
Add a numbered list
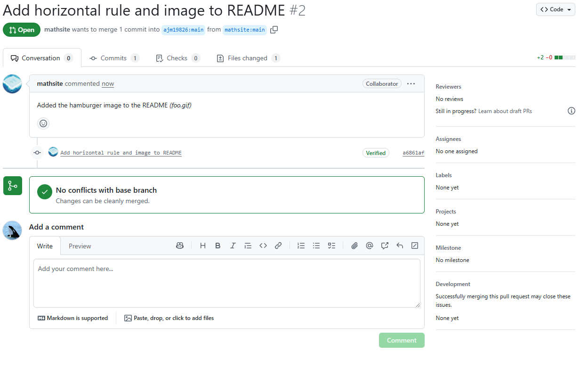click(x=301, y=246)
